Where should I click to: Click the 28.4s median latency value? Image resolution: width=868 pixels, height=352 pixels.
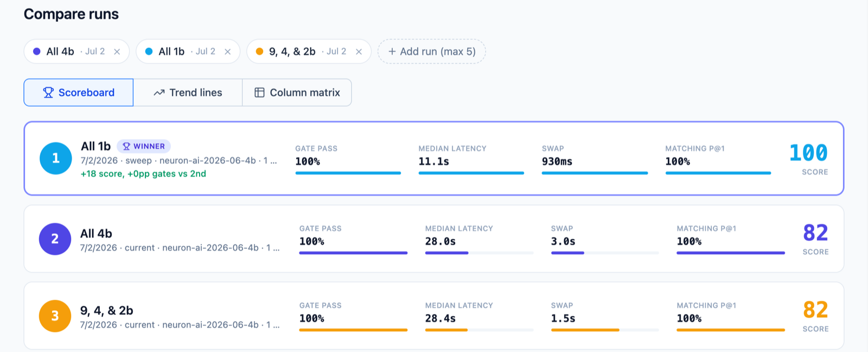pyautogui.click(x=440, y=318)
